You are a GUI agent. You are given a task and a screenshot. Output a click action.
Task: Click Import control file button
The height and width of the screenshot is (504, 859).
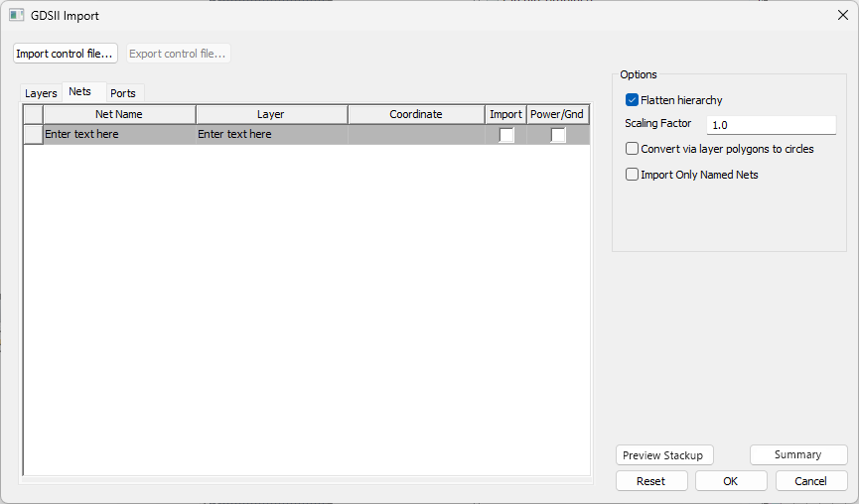[66, 54]
